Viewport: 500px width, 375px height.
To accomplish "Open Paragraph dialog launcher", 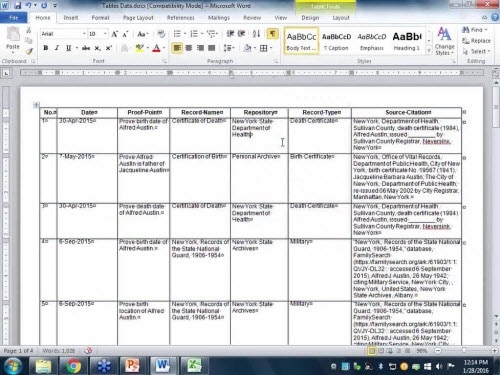I will pos(276,61).
